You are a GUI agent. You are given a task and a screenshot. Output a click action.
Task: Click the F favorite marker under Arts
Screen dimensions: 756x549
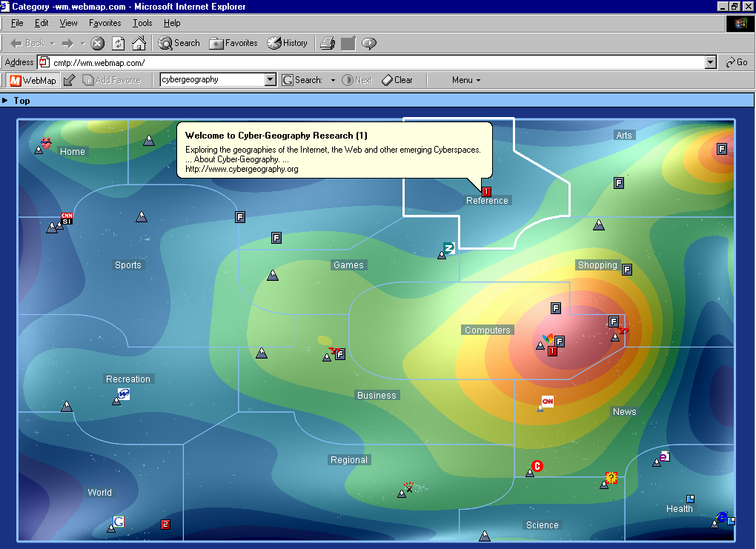tap(619, 183)
